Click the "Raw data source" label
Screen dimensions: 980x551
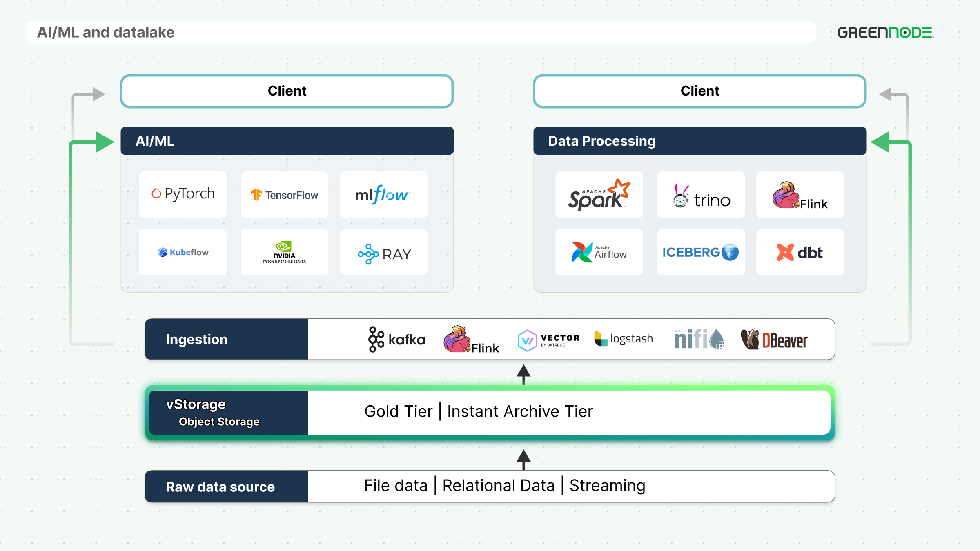point(220,487)
